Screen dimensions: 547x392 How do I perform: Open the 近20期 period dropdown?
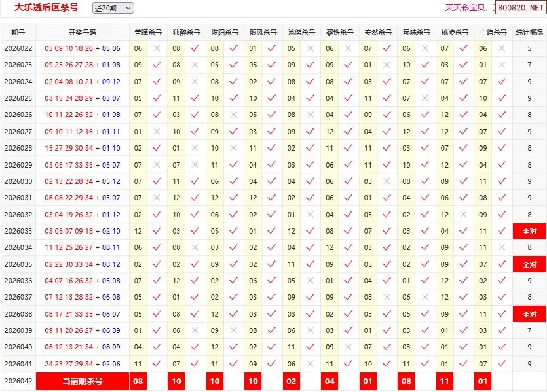[x=112, y=8]
